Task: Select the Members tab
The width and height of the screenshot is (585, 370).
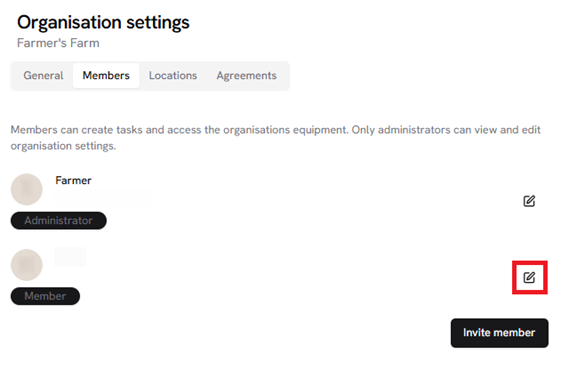Action: [x=106, y=76]
